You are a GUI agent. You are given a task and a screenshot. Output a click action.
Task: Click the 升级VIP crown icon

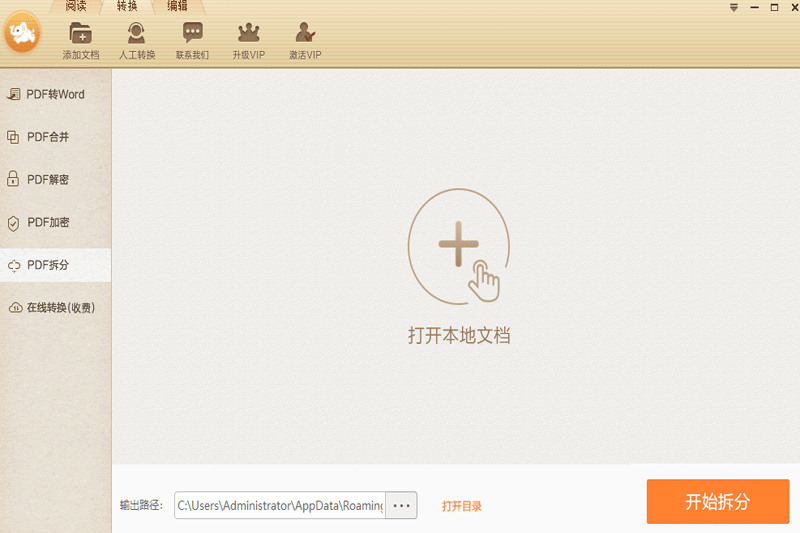(x=249, y=34)
